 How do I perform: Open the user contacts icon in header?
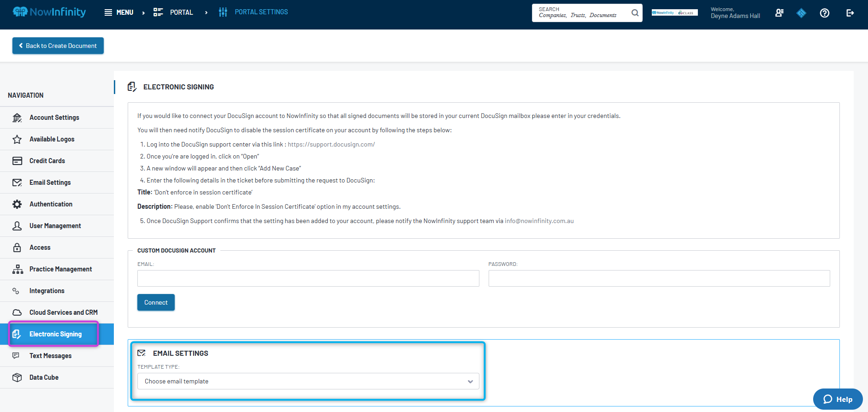pos(779,13)
